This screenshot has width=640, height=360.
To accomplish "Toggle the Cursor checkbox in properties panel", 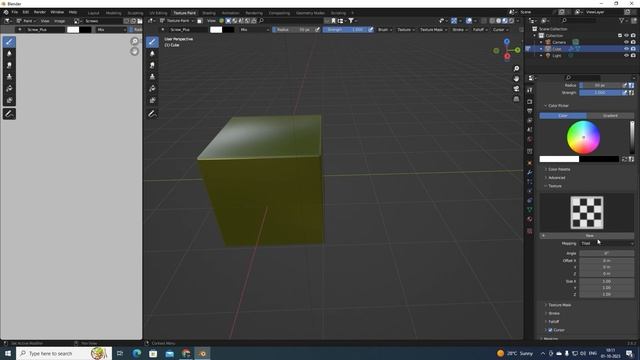I will tap(550, 330).
